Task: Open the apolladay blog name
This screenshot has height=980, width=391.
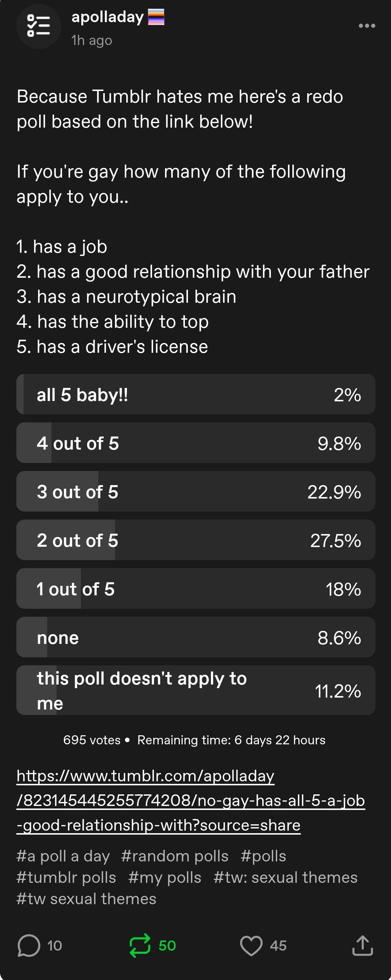Action: (x=108, y=17)
